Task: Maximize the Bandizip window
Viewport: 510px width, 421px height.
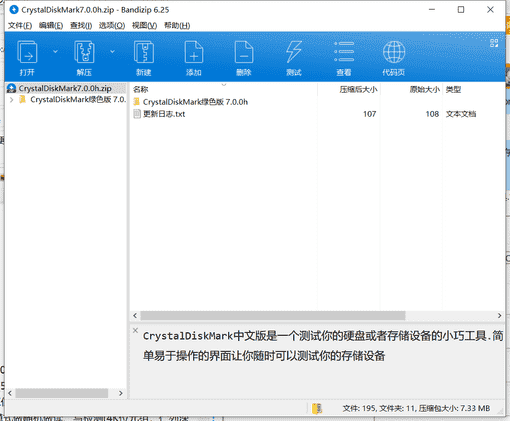Action: (x=461, y=10)
